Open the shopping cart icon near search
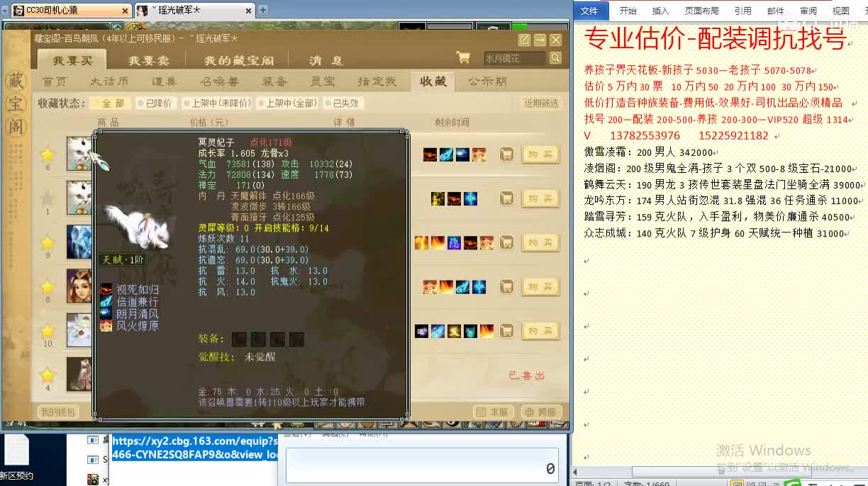Image resolution: width=868 pixels, height=486 pixels. click(x=463, y=58)
